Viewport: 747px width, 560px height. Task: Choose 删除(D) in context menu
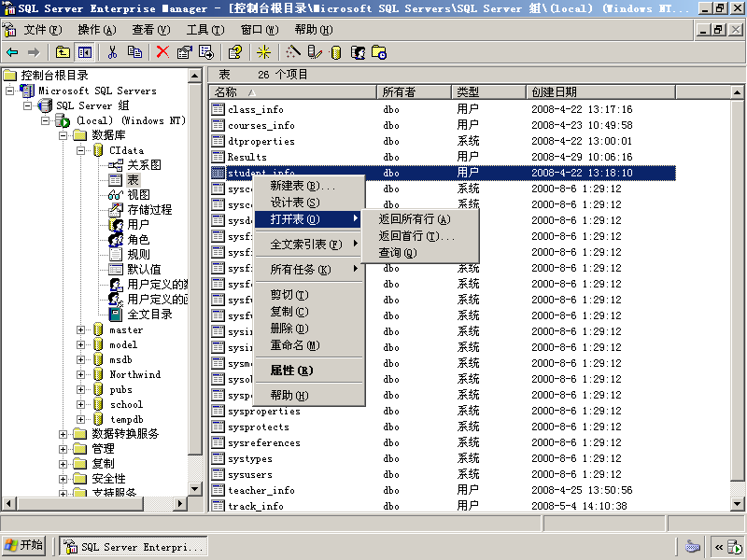(309, 329)
